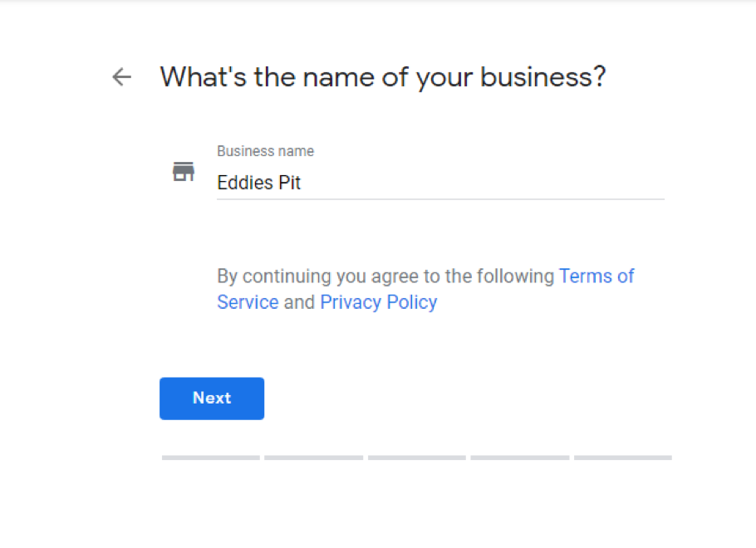Click the word 'Service' in the link

[248, 302]
